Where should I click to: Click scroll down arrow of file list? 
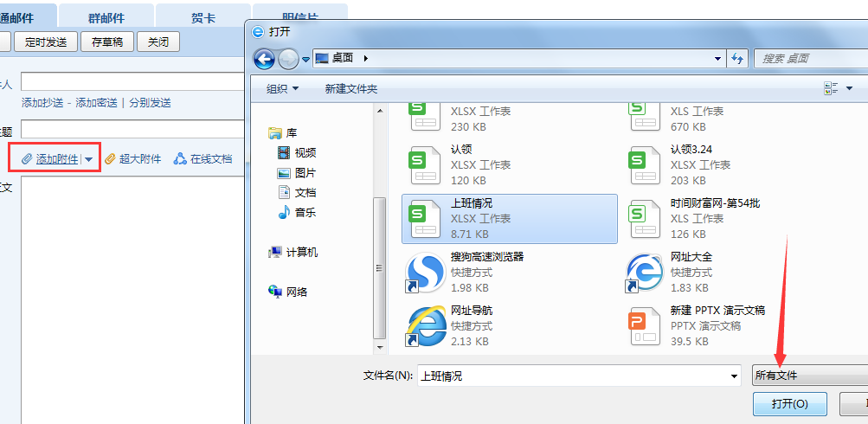380,348
